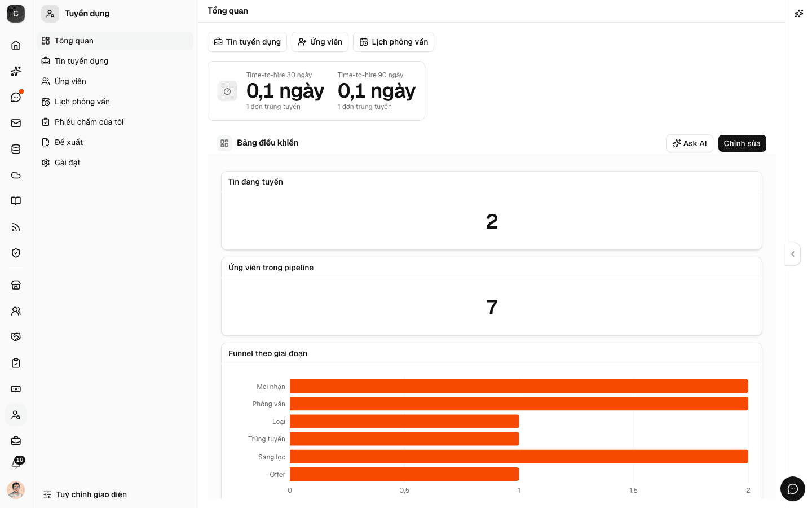This screenshot has height=508, width=812.
Task: Open 'Đề xuất' in the sidebar
Action: (x=115, y=142)
